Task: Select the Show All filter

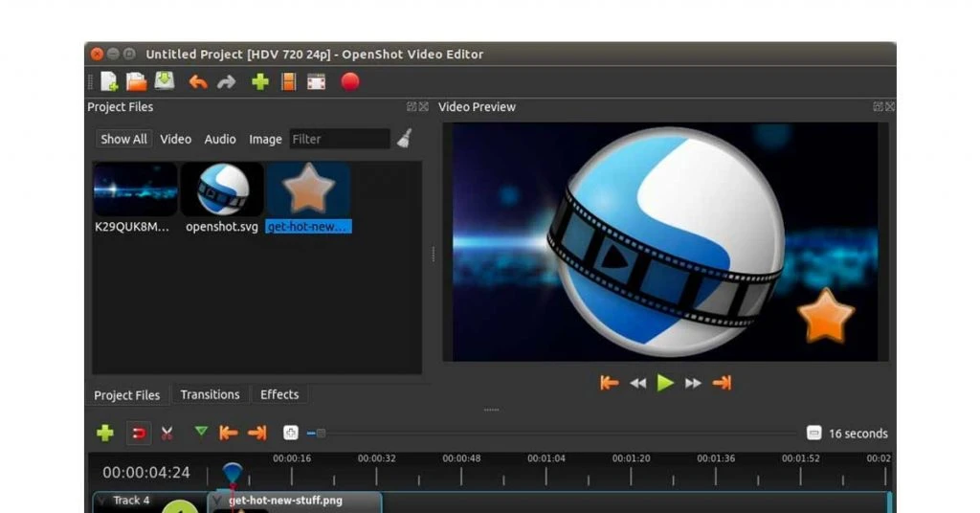Action: [x=123, y=139]
